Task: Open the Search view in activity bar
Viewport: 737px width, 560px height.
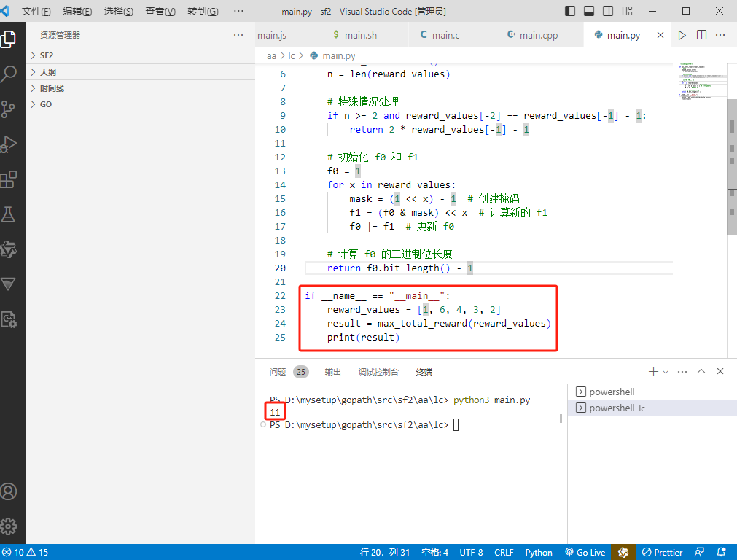Action: click(x=9, y=74)
